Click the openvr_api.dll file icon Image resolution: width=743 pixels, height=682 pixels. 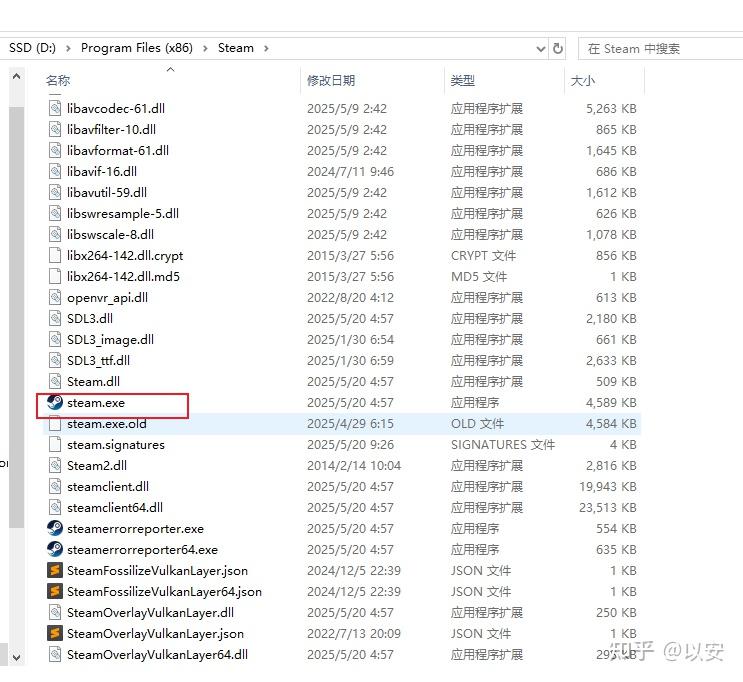[55, 298]
